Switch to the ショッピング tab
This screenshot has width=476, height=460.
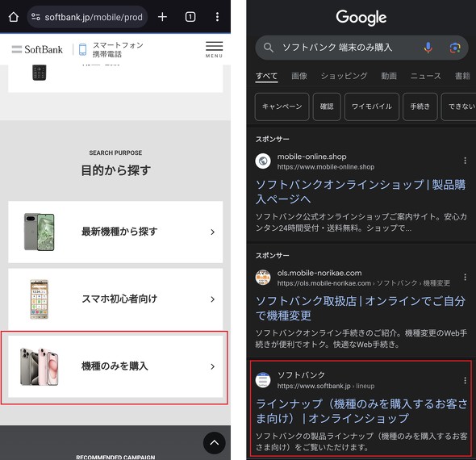click(344, 76)
